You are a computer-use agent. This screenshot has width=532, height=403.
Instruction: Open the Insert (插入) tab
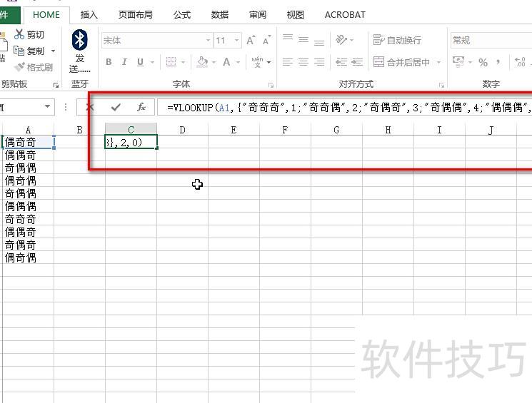tap(89, 15)
